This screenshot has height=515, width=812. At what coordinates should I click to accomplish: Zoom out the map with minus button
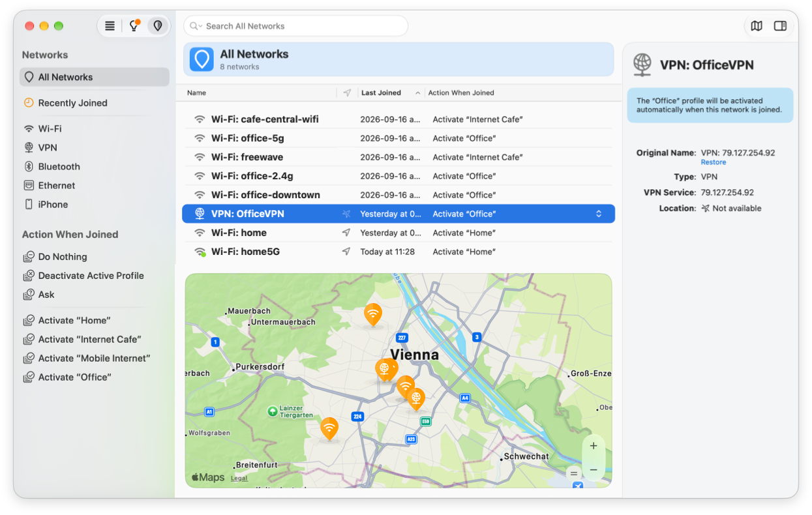pos(594,469)
